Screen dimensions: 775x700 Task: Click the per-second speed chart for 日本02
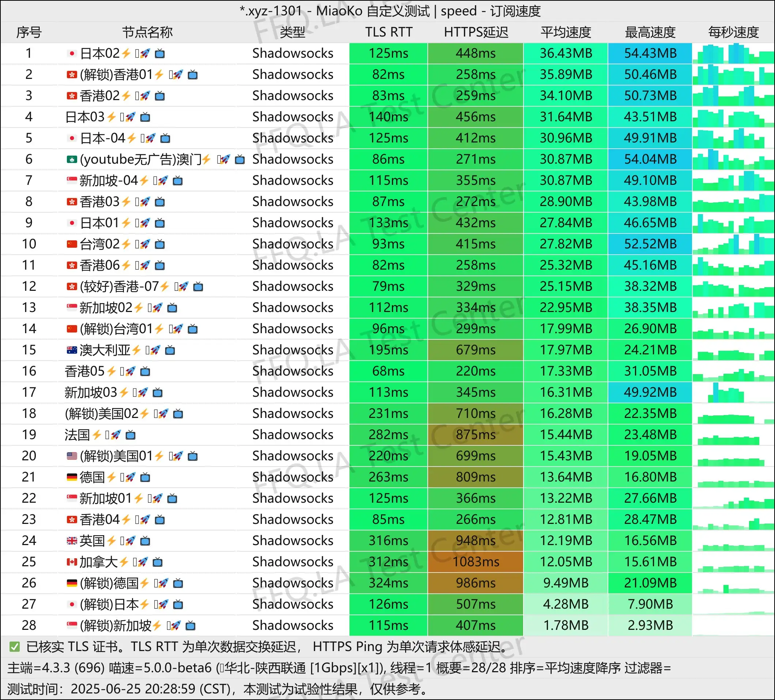click(x=733, y=53)
